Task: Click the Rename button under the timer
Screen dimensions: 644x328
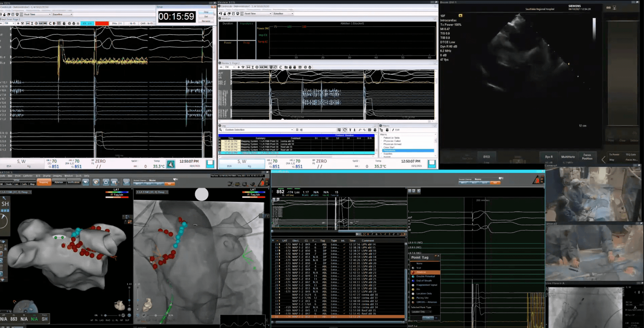Action: (206, 21)
